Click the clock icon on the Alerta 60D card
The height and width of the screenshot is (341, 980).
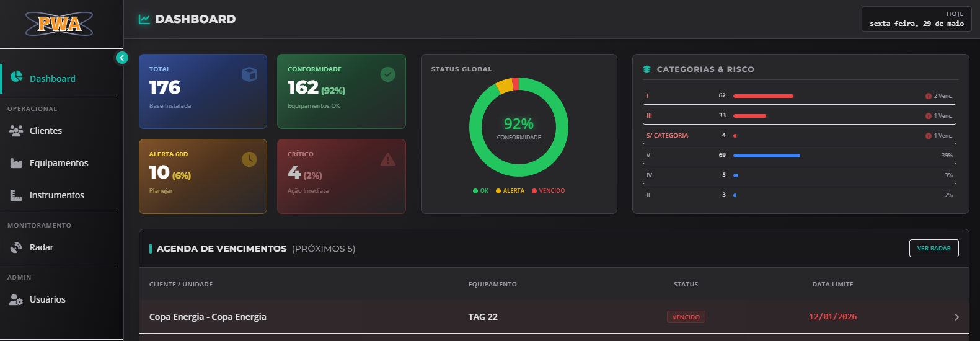pyautogui.click(x=249, y=159)
